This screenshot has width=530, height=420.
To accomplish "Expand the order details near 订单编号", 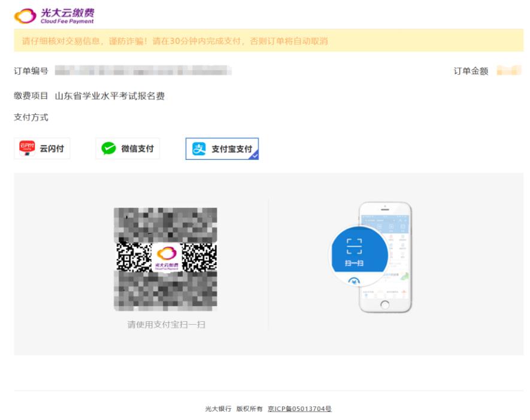I will pyautogui.click(x=28, y=70).
